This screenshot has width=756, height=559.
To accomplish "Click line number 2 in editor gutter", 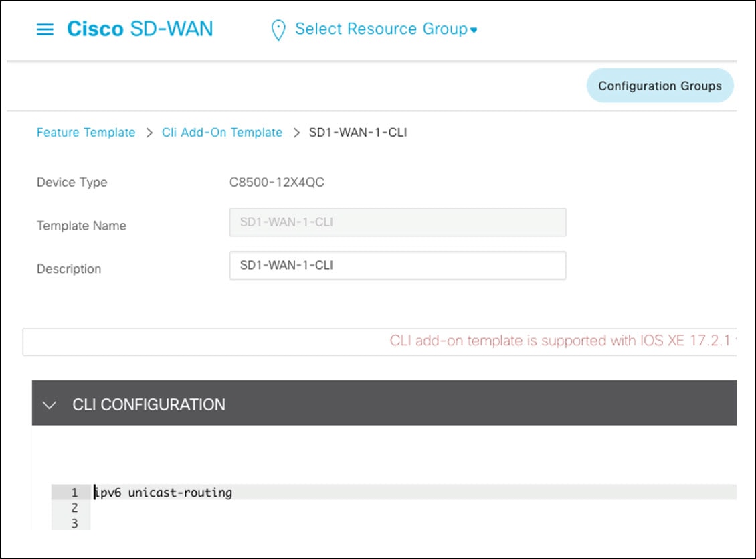I will pos(74,508).
